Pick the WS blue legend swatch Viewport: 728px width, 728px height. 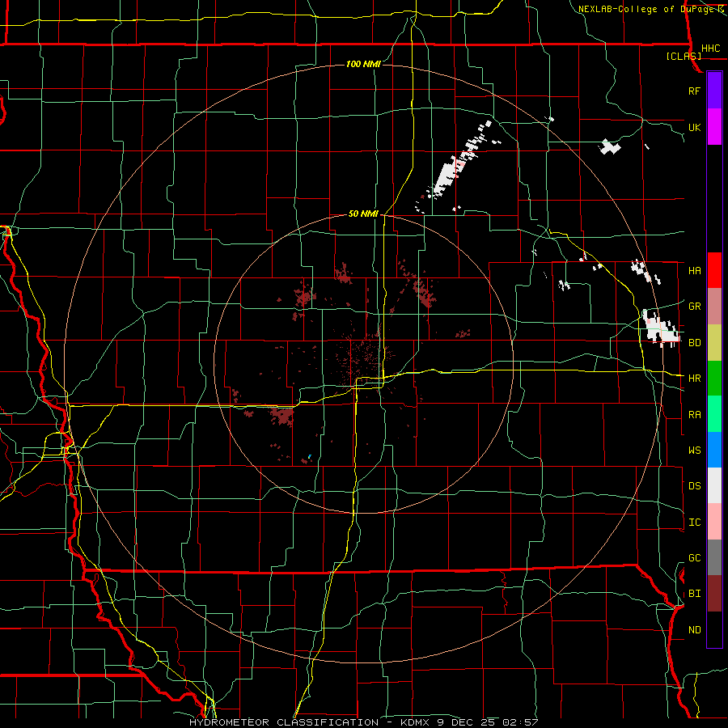tap(714, 450)
